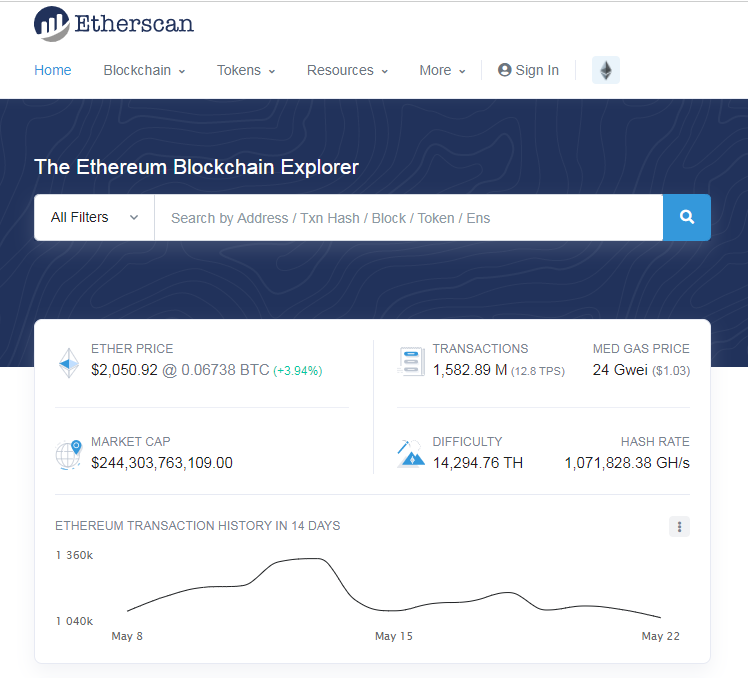Open the Market Cap $244,303,763,109.00 value
Screen dimensions: 748x678
click(162, 463)
